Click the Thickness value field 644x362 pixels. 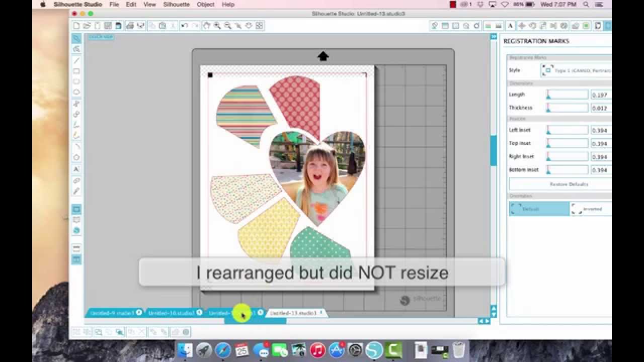601,108
